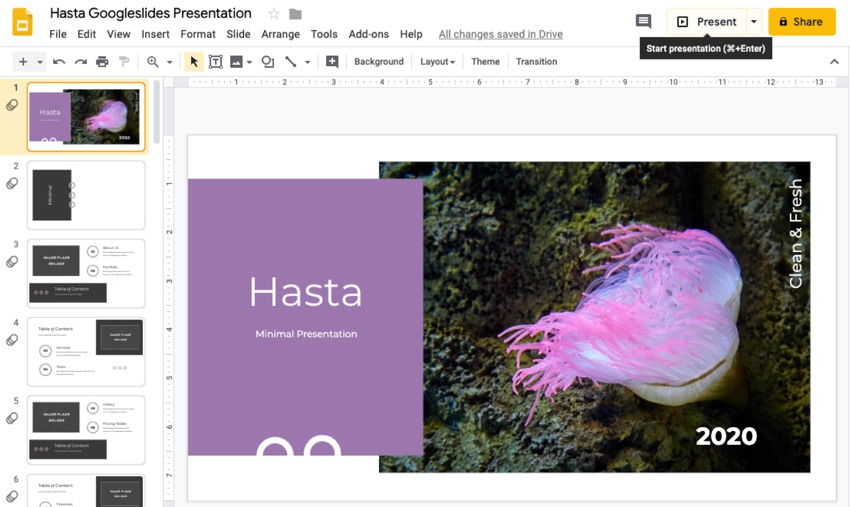This screenshot has width=850, height=507.
Task: Click the Share button
Action: (801, 22)
